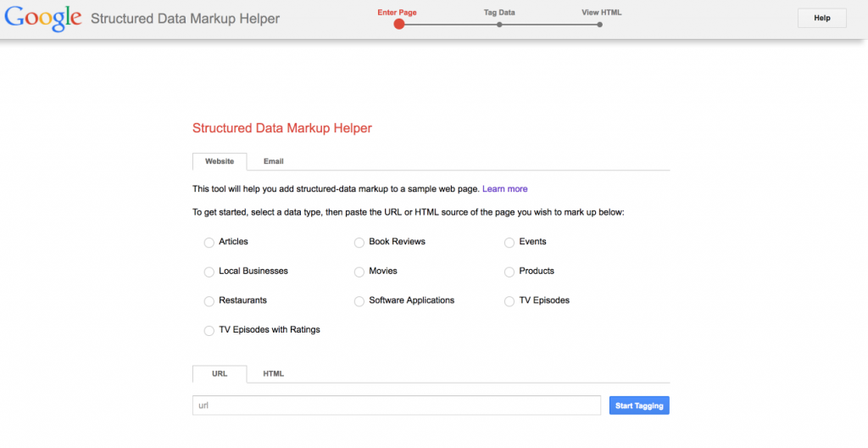The height and width of the screenshot is (448, 868).
Task: Switch to the HTML source tab
Action: click(x=274, y=373)
